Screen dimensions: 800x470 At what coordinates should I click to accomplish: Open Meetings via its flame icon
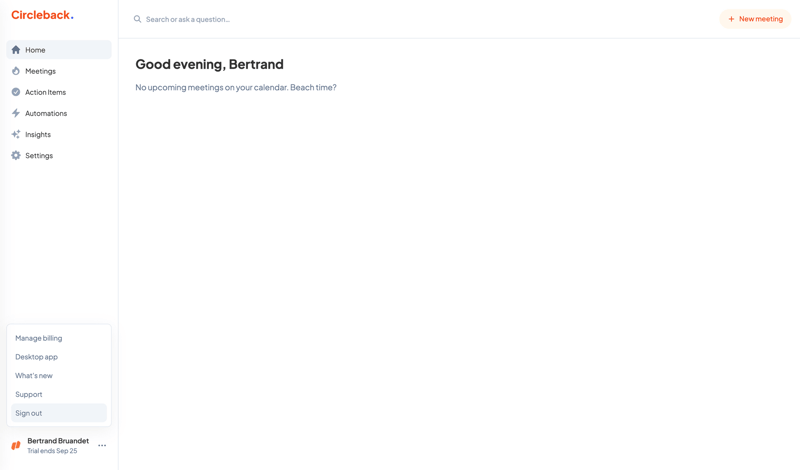point(16,71)
